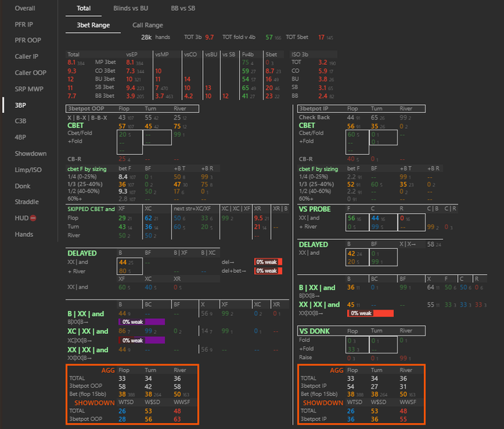Image resolution: width=504 pixels, height=429 pixels.
Task: Click TOT 5bet value 17
Action: point(321,37)
